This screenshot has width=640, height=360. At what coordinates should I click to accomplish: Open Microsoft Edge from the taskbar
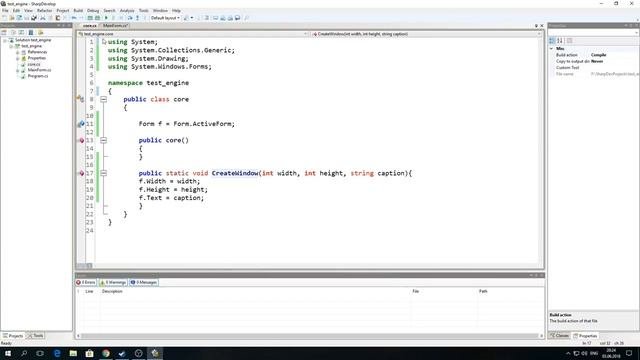[x=57, y=353]
